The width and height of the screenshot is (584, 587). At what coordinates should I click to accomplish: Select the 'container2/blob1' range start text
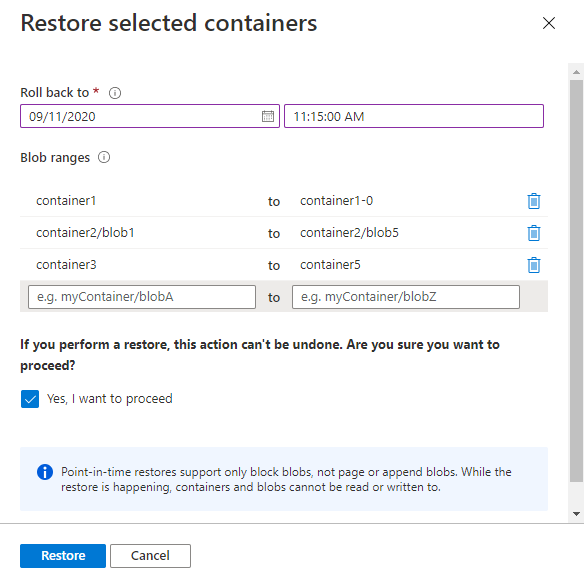85,233
